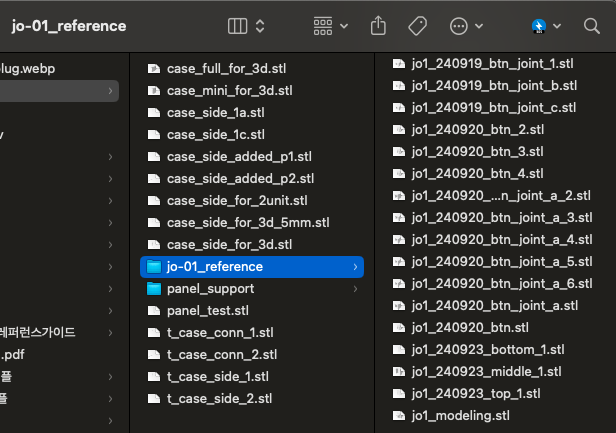
Task: Click the jo1_240923_bottom_1.stl file icon
Action: tap(399, 349)
